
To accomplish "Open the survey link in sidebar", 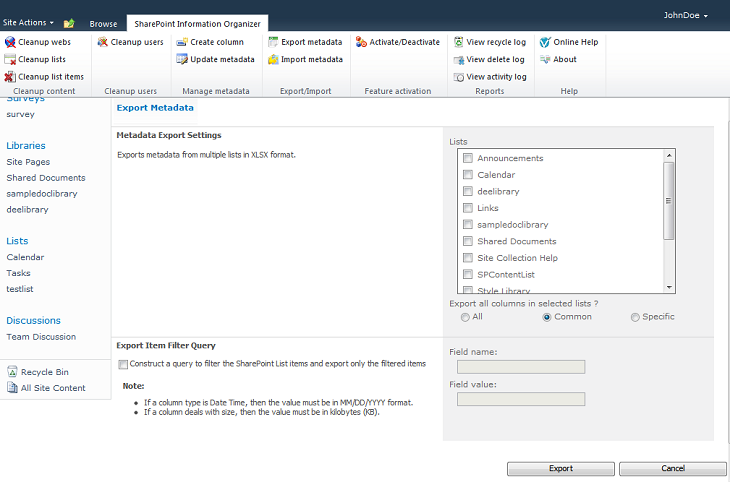I will (20, 114).
